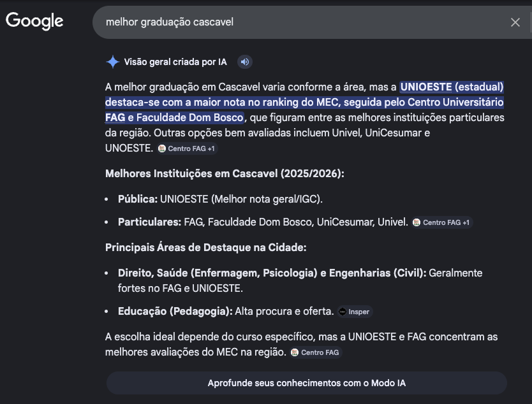Click the highlighted 'UNIOESTE (estadual)' text link

pos(451,85)
